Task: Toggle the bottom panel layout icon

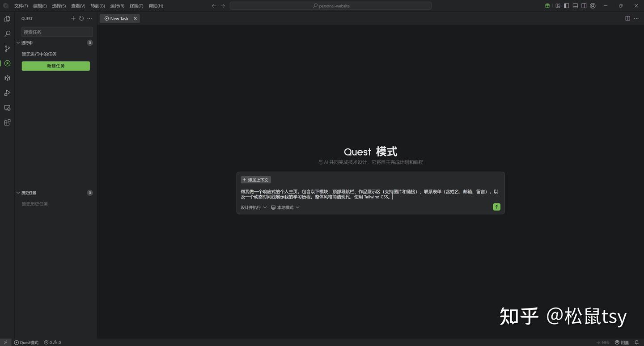Action: pyautogui.click(x=575, y=6)
